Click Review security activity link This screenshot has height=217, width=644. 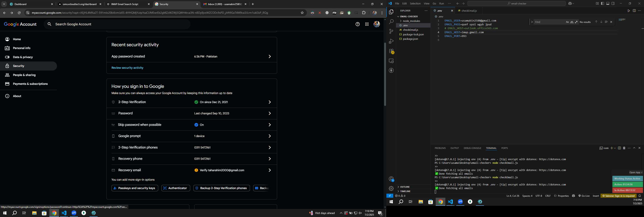pos(127,68)
